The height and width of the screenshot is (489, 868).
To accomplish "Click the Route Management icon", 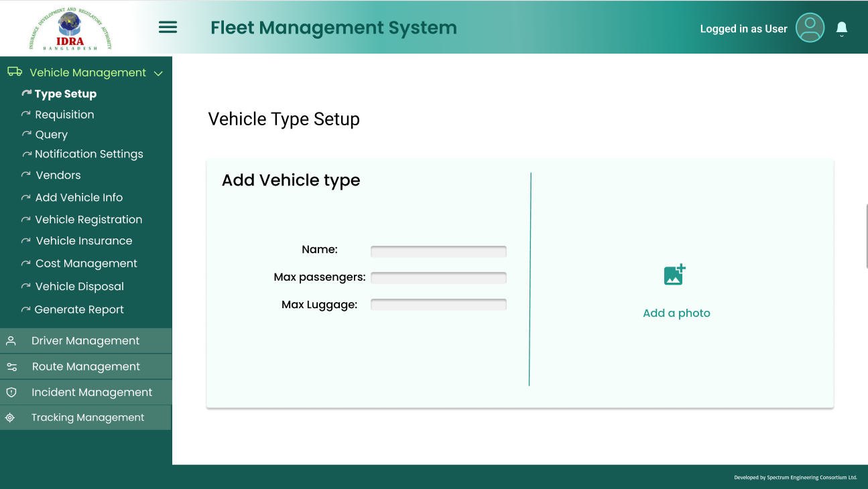I will [x=11, y=367].
